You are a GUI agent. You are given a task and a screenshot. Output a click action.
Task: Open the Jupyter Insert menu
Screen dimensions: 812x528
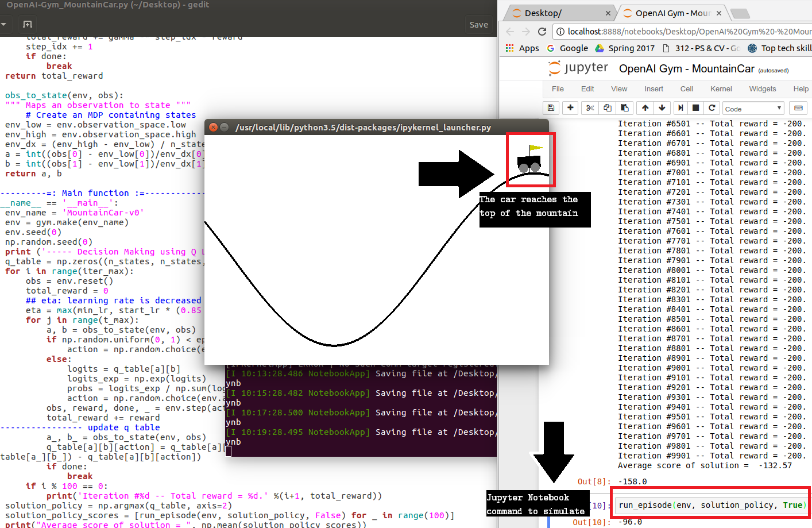point(654,89)
